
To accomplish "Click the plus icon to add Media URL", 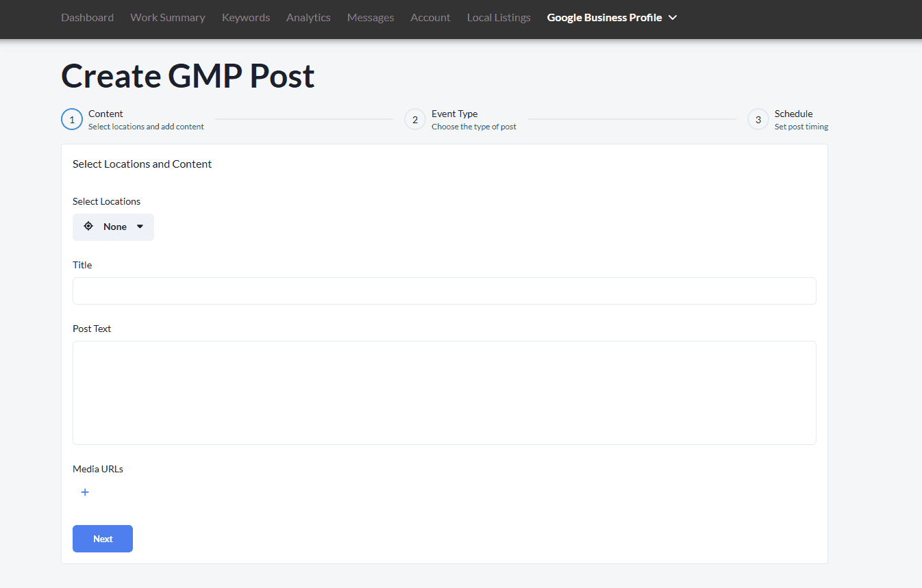I will pos(85,492).
